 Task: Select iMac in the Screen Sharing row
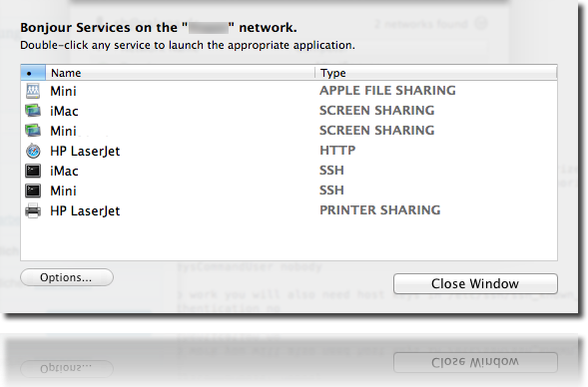click(64, 112)
